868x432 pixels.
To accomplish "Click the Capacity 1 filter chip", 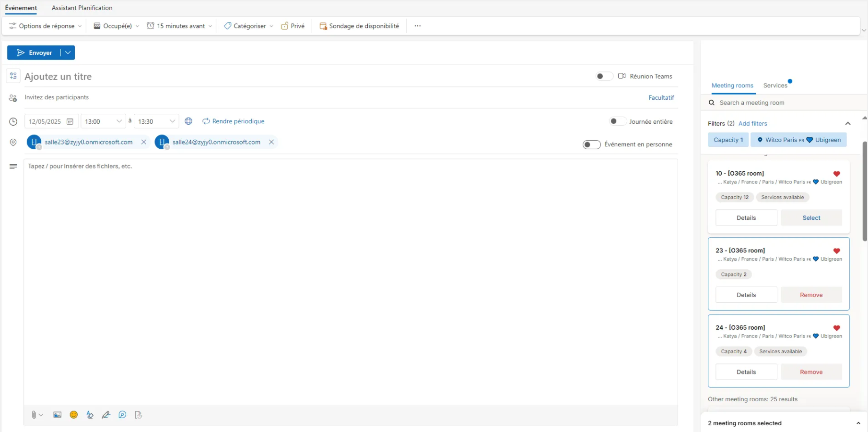I will point(728,140).
